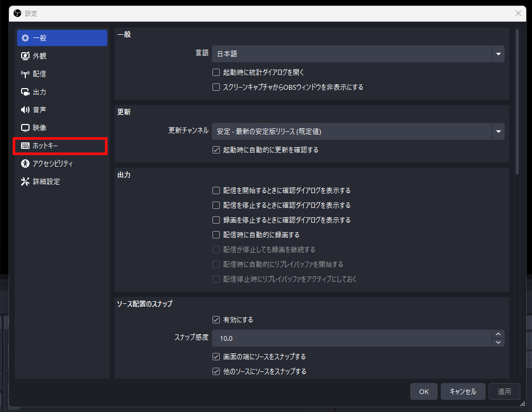532x412 pixels.
Task: Click the スナップ感度 value field
Action: [x=351, y=338]
